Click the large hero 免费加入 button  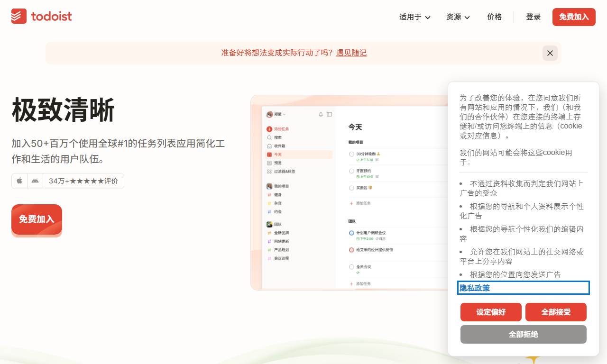click(x=37, y=219)
